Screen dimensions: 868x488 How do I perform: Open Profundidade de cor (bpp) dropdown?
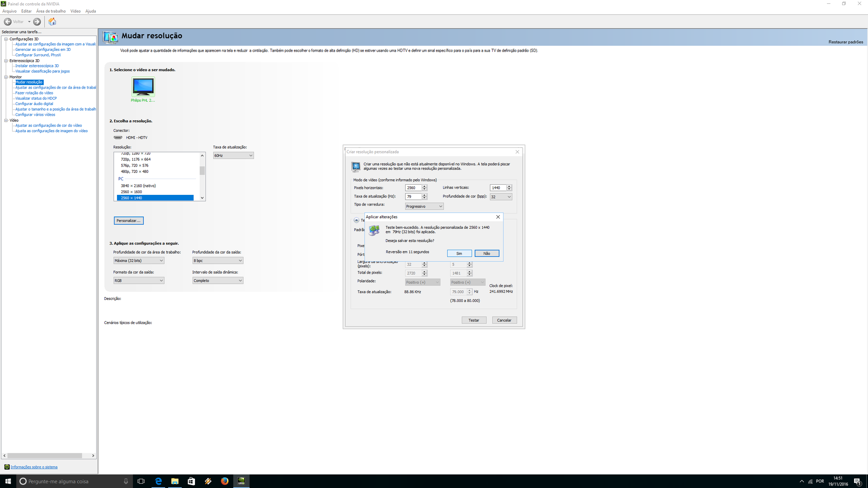[501, 197]
